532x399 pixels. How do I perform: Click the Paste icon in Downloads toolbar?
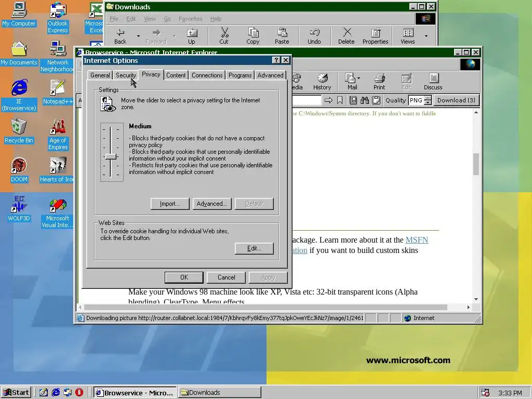click(282, 36)
